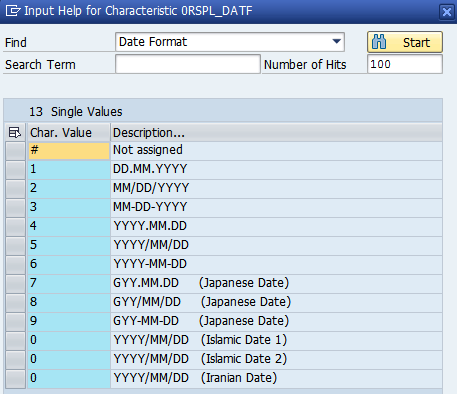Click the Number of Hits field
Screen dimensions: 457x394
click(405, 64)
